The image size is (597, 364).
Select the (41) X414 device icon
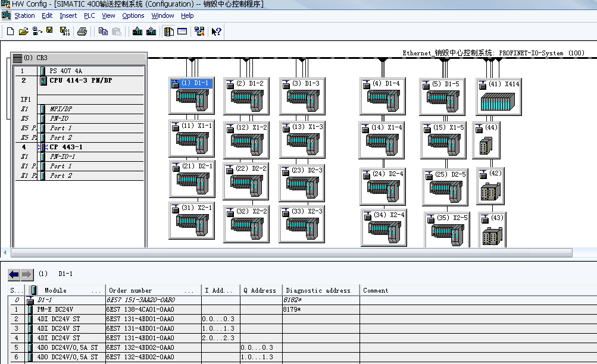[x=498, y=96]
